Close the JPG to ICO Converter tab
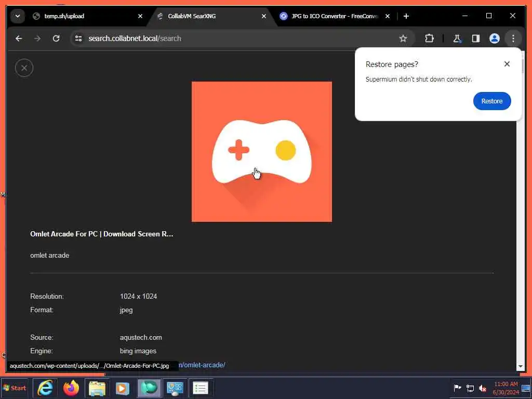This screenshot has width=532, height=399. (x=388, y=16)
